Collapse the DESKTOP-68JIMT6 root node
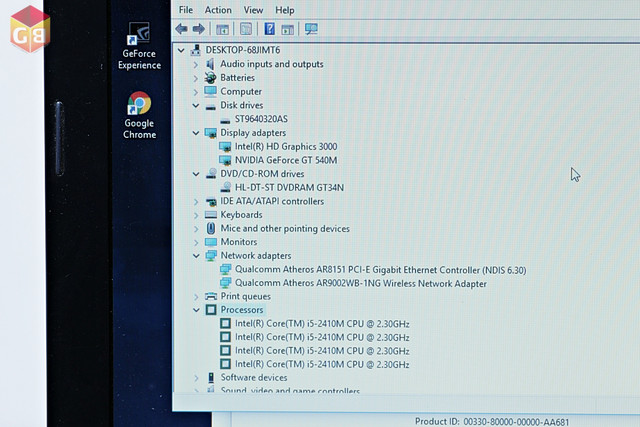This screenshot has height=427, width=640. [x=181, y=50]
